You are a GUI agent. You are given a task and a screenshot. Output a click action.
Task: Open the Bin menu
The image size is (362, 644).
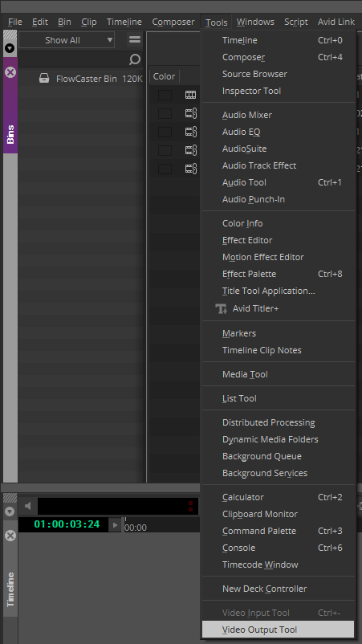[x=64, y=22]
